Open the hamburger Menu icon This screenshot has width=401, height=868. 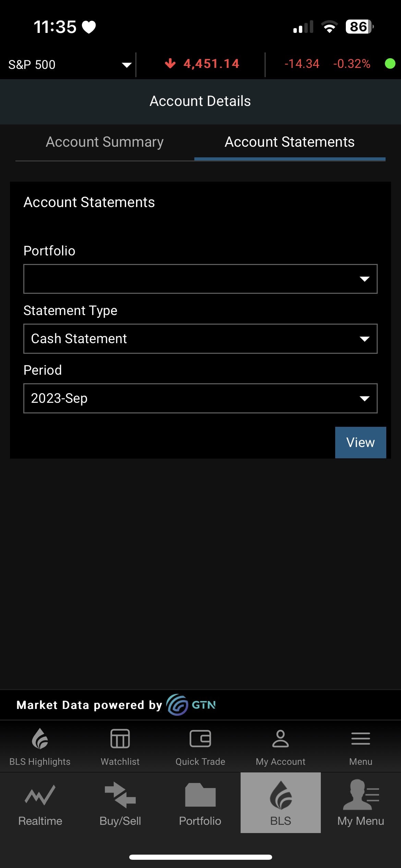(361, 739)
